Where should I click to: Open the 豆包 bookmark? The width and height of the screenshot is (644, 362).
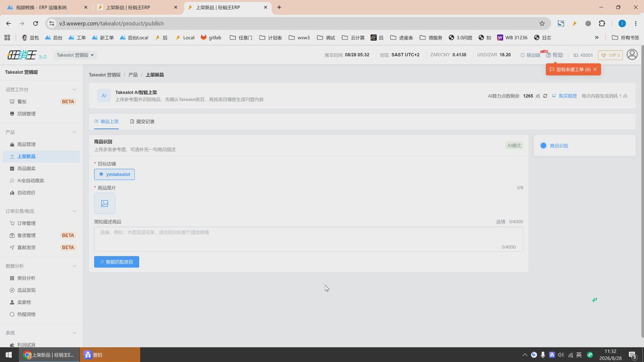pyautogui.click(x=30, y=38)
